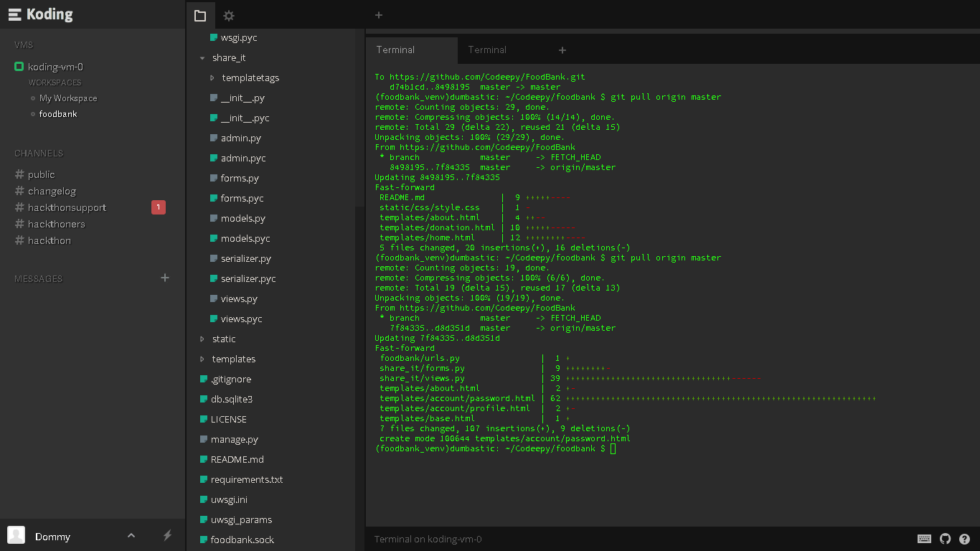This screenshot has height=551, width=980.
Task: Open __init__.pyc file
Action: (x=245, y=118)
